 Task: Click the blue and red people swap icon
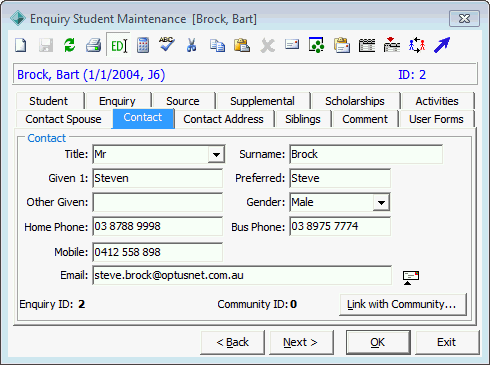pos(417,45)
